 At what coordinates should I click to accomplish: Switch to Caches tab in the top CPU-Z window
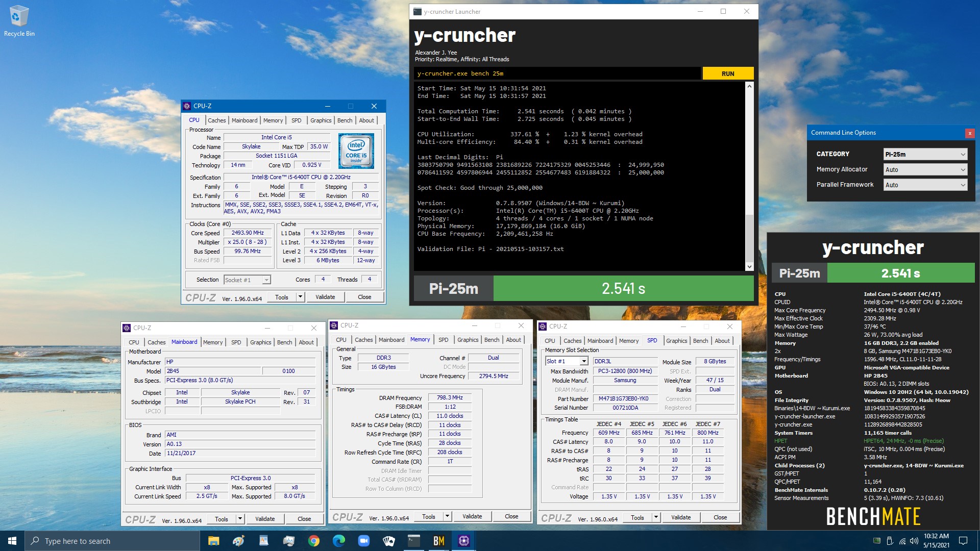pyautogui.click(x=216, y=120)
